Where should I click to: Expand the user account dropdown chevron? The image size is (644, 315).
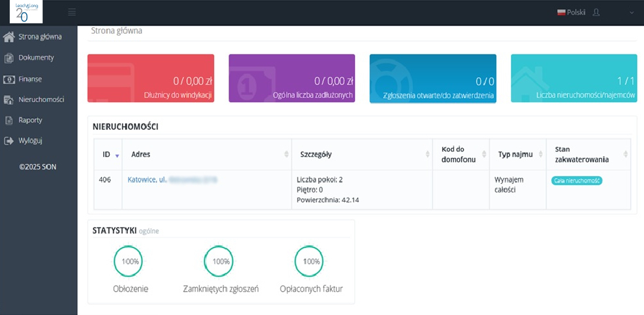coord(632,12)
